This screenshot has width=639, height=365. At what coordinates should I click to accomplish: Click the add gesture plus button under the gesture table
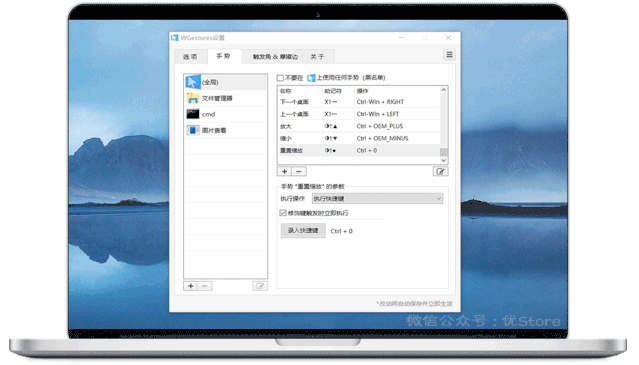(284, 172)
